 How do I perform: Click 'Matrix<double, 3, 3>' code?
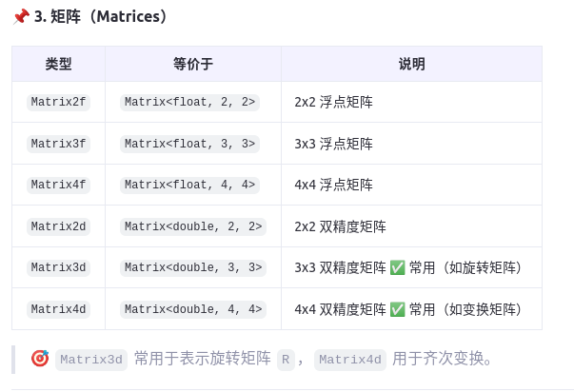(193, 268)
